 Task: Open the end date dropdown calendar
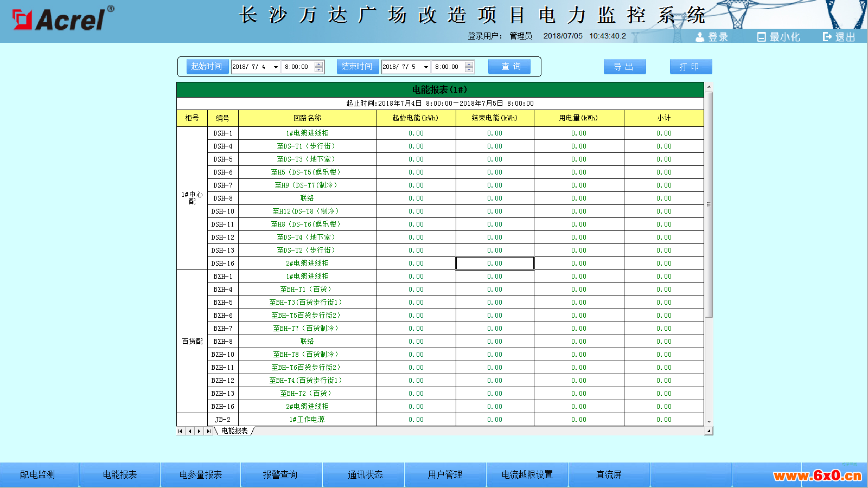click(x=426, y=67)
